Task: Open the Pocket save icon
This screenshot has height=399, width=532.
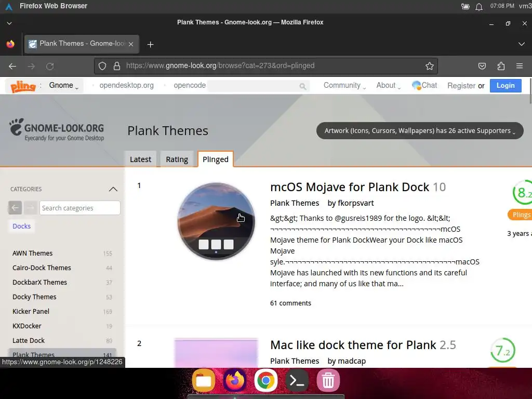Action: coord(482,66)
